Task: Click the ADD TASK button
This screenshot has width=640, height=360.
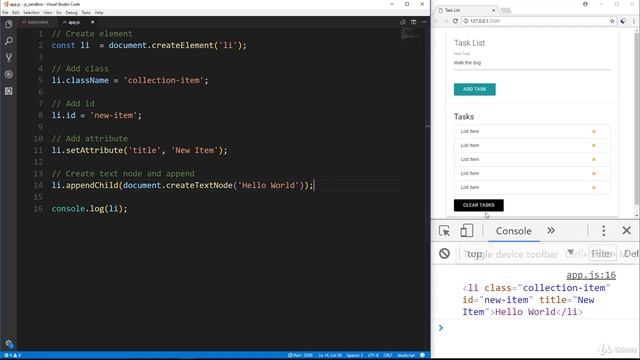Action: 475,89
